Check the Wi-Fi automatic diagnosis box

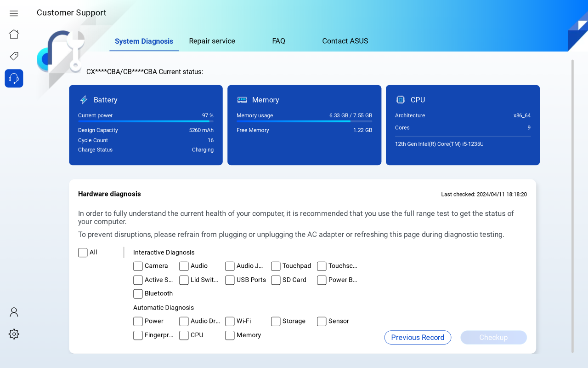coord(230,321)
